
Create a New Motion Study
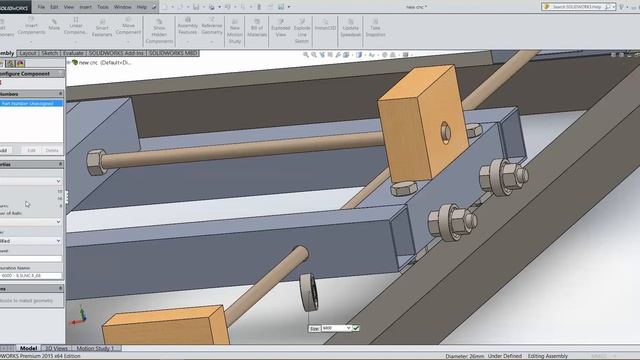tap(235, 31)
